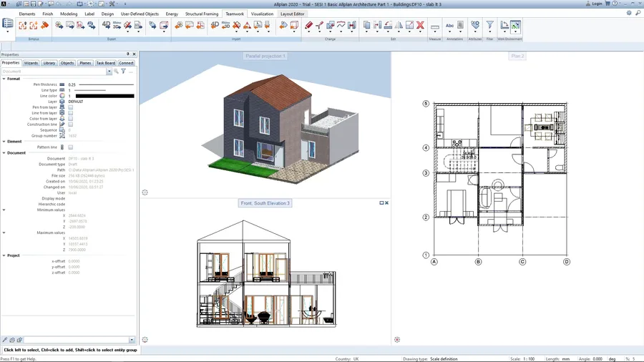This screenshot has height=362, width=644.
Task: Open the Visualization ribbon tab
Action: click(x=262, y=14)
